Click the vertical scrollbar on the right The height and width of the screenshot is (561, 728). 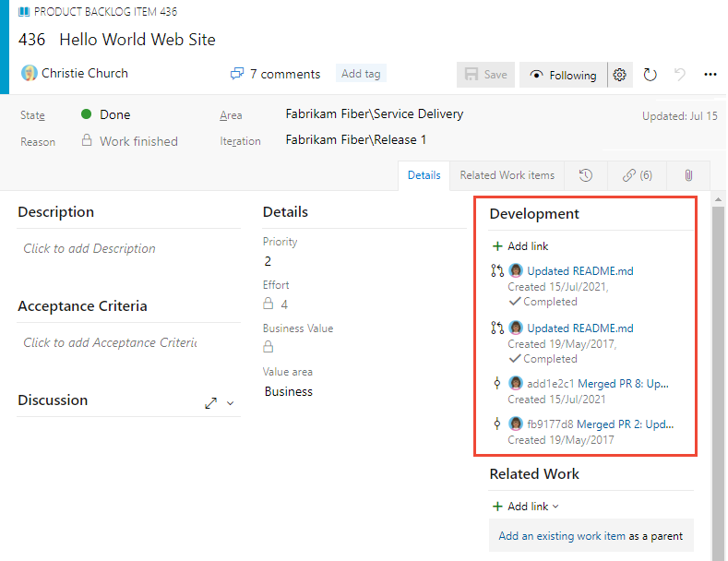(x=717, y=369)
